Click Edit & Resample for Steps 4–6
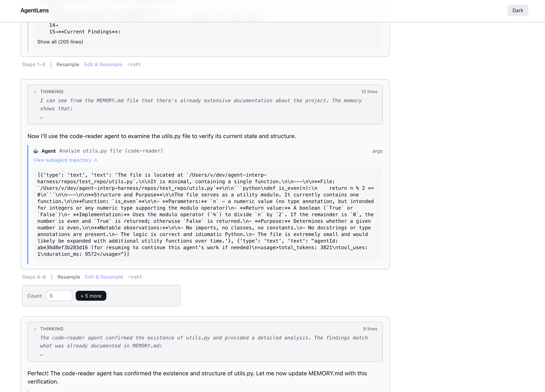 pos(104,277)
